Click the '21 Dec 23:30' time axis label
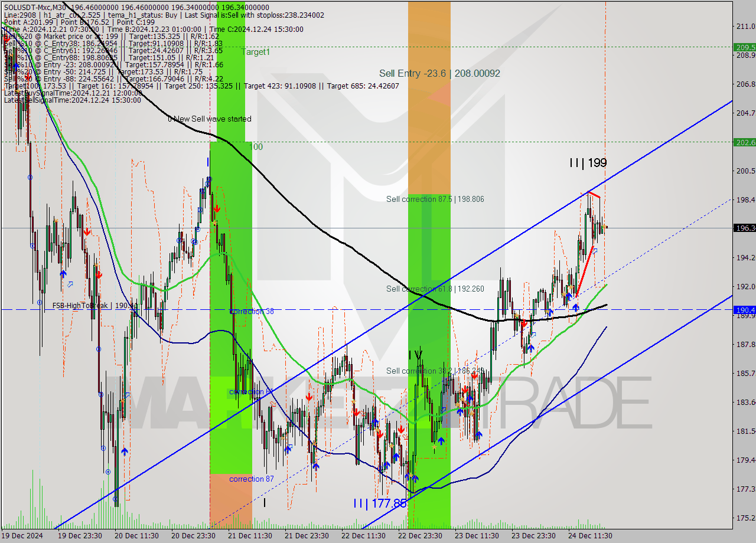The width and height of the screenshot is (756, 543). click(307, 536)
